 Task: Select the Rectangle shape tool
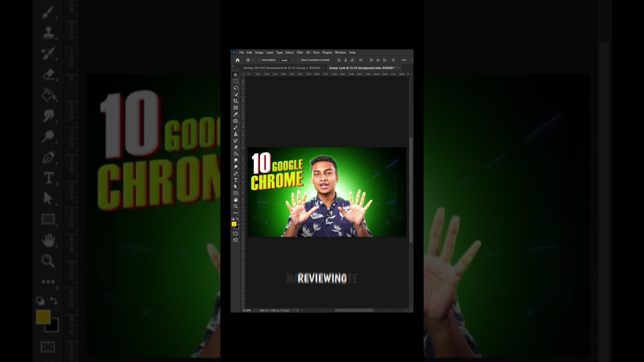tap(235, 193)
